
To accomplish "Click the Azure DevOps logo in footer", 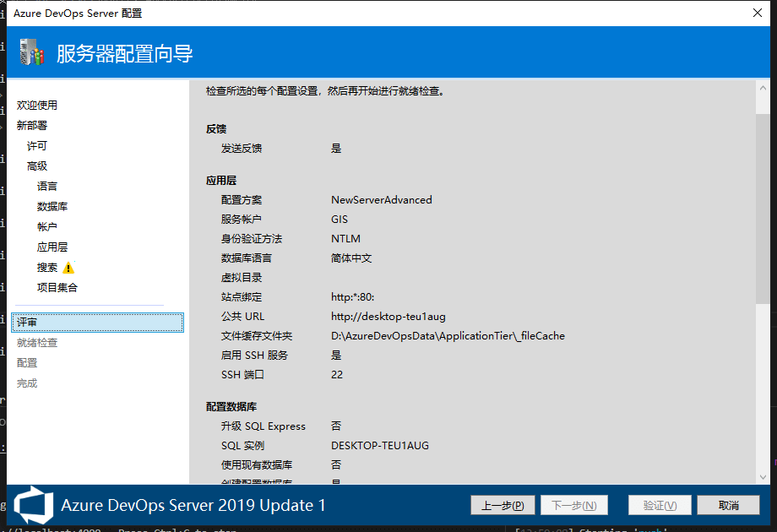I will 35,505.
